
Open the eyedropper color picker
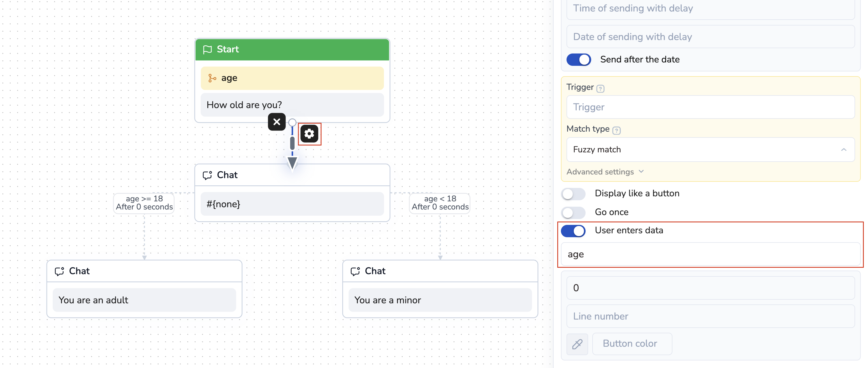coord(577,343)
